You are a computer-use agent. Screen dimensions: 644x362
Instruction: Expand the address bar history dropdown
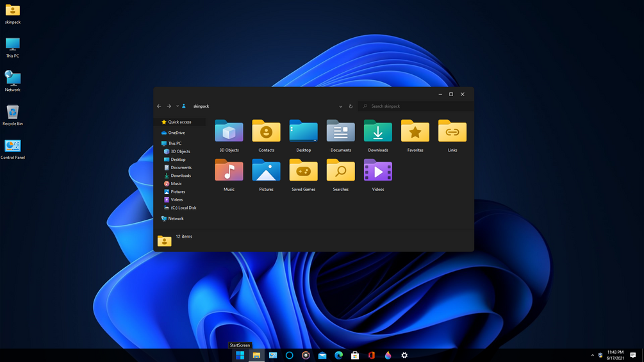[340, 106]
